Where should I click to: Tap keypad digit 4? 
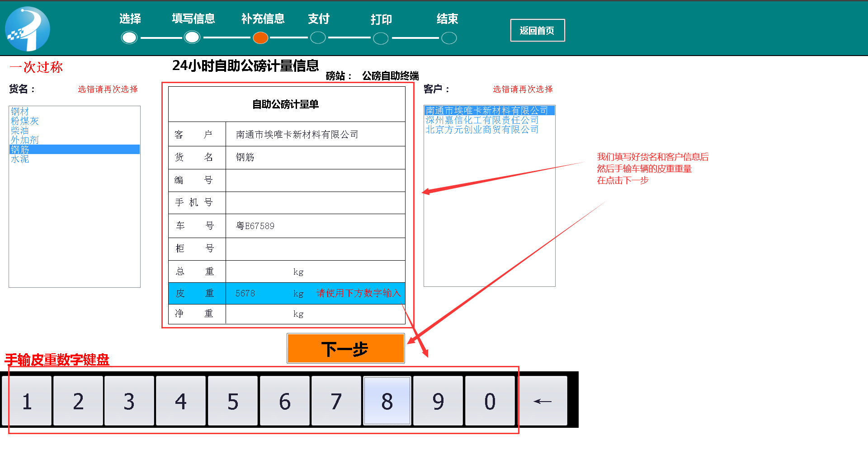pos(181,401)
